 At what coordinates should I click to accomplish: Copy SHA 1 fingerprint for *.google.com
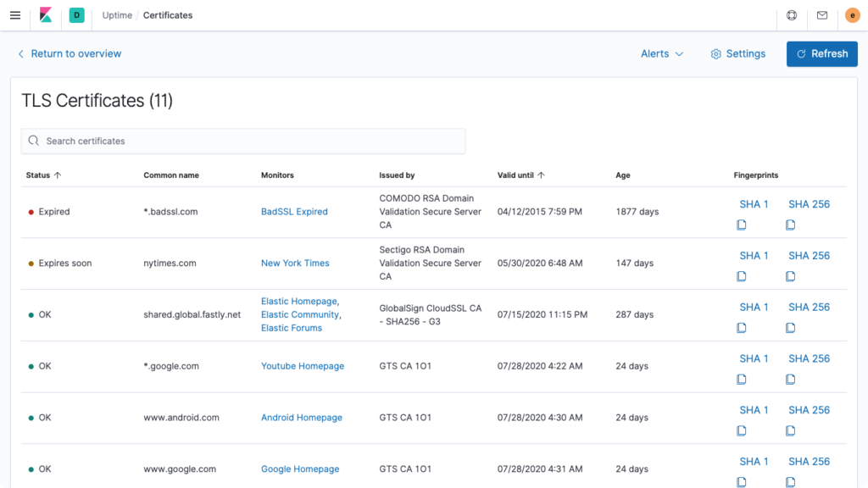(x=741, y=379)
